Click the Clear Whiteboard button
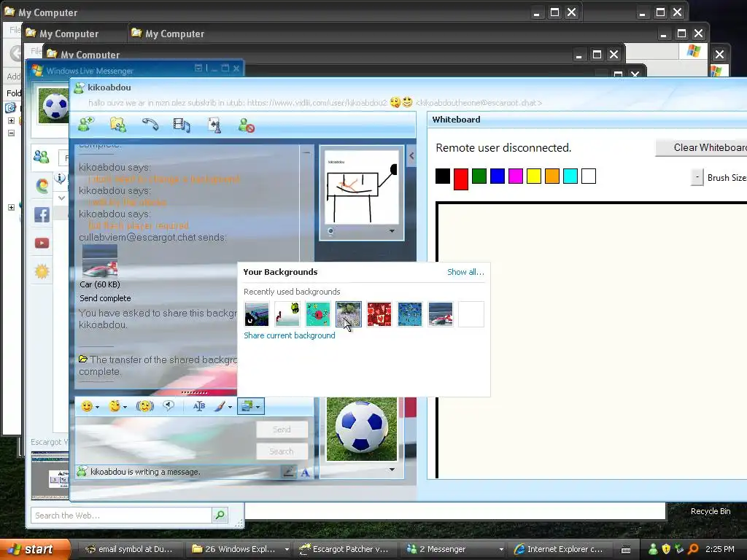Viewport: 747px width, 560px height. pyautogui.click(x=701, y=147)
